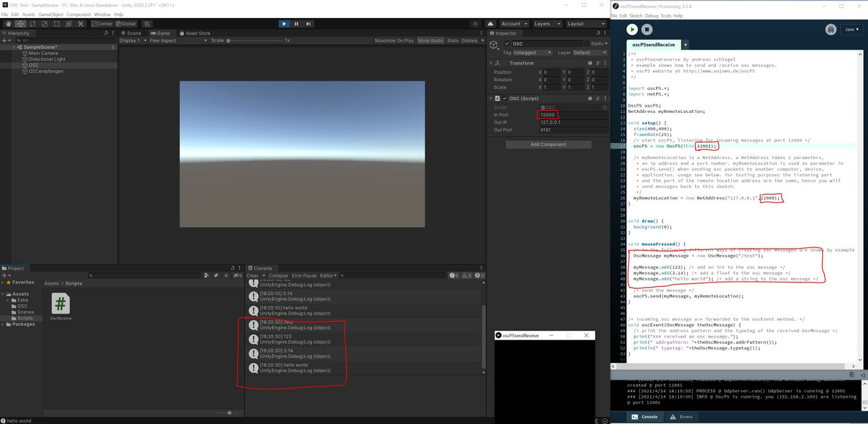The image size is (868, 424).
Task: Run the oscP5sendReceive sketch in Processing
Action: (x=631, y=30)
